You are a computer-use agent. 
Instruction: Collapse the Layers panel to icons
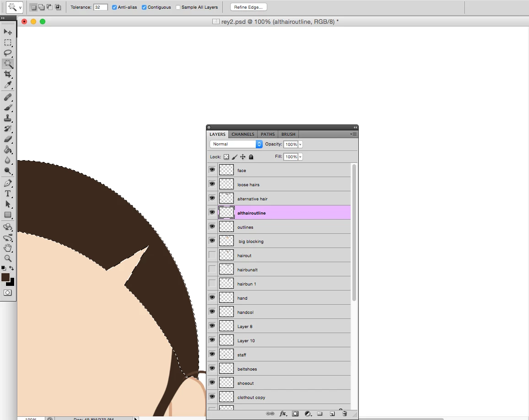[x=355, y=127]
